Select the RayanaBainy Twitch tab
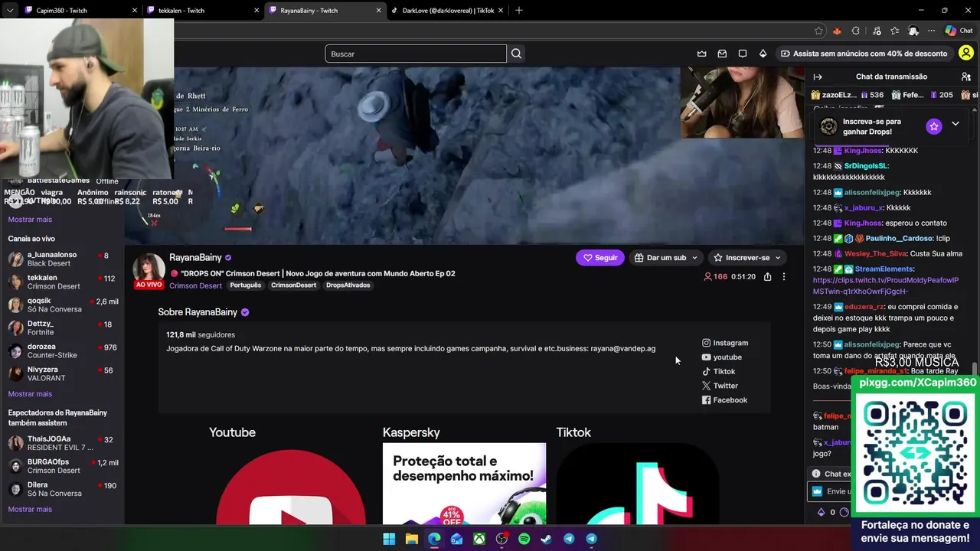980x551 pixels. tap(325, 11)
